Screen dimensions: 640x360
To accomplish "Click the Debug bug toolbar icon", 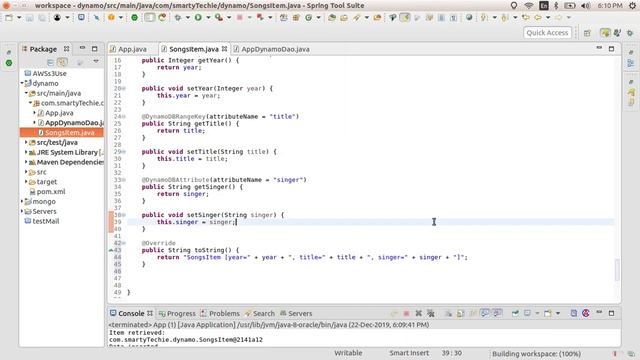I will click(x=178, y=18).
